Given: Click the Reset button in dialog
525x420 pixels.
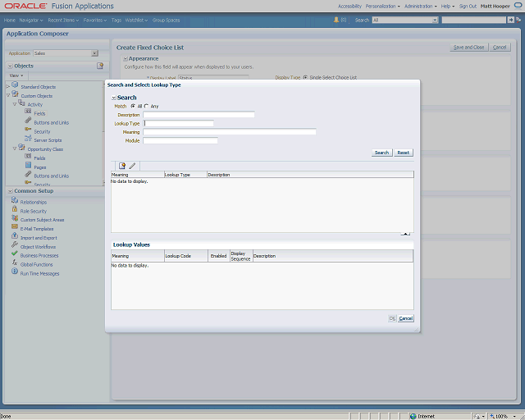Looking at the screenshot, I should [404, 153].
